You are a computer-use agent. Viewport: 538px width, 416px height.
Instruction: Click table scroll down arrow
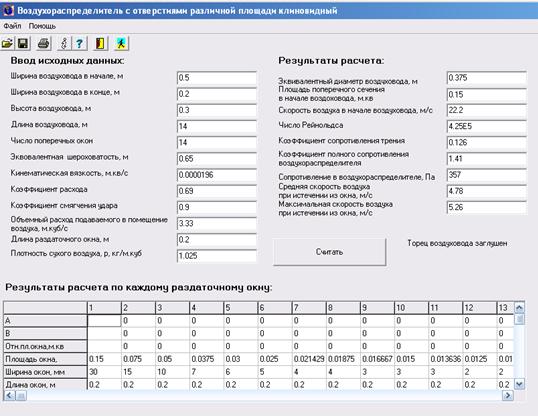[519, 384]
